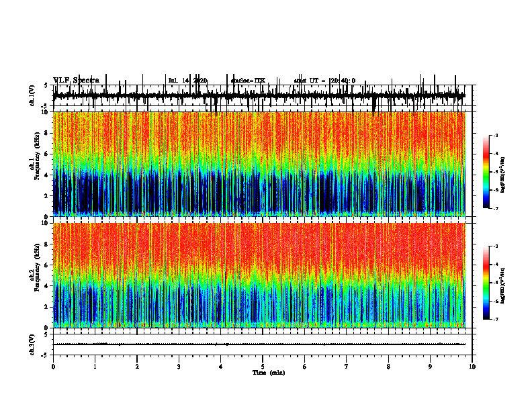Click the ch.1 spectrogram color bar

coord(486,172)
